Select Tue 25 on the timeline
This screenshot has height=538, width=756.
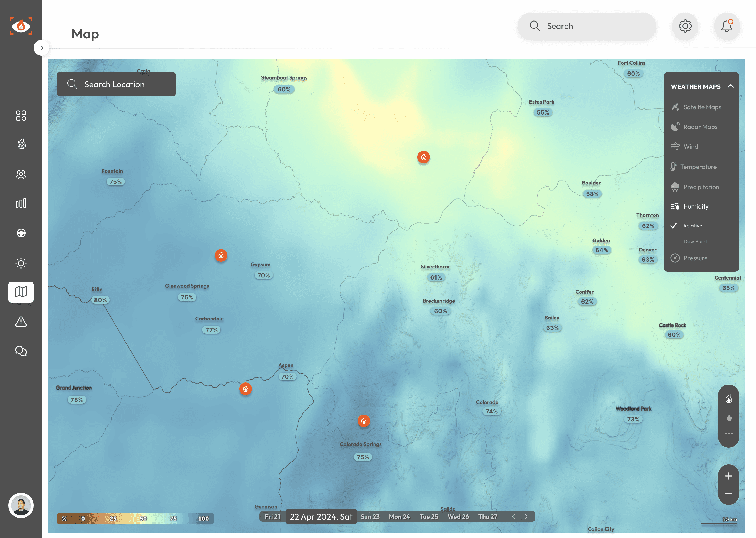click(429, 516)
